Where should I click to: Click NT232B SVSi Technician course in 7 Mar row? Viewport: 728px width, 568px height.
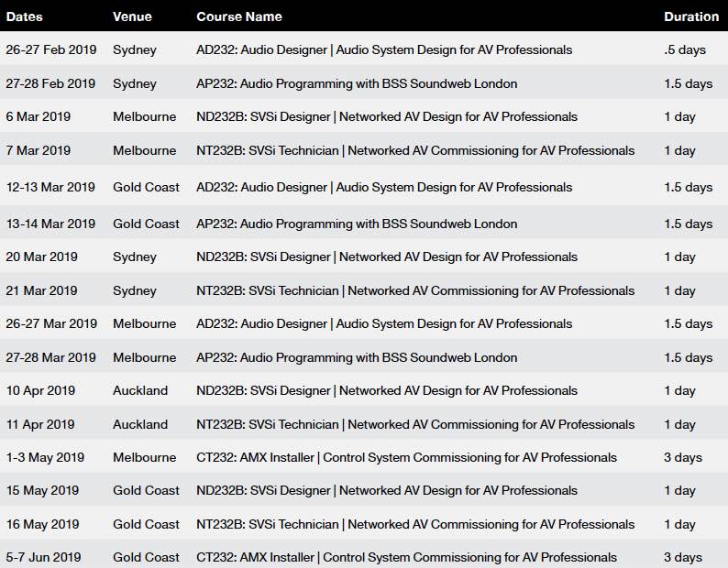pyautogui.click(x=415, y=151)
